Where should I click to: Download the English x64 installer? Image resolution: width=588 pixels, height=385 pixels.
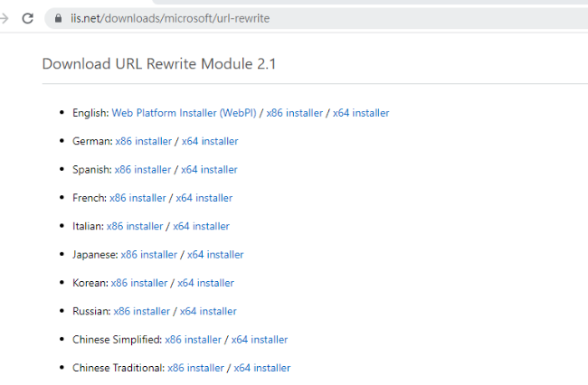point(361,113)
